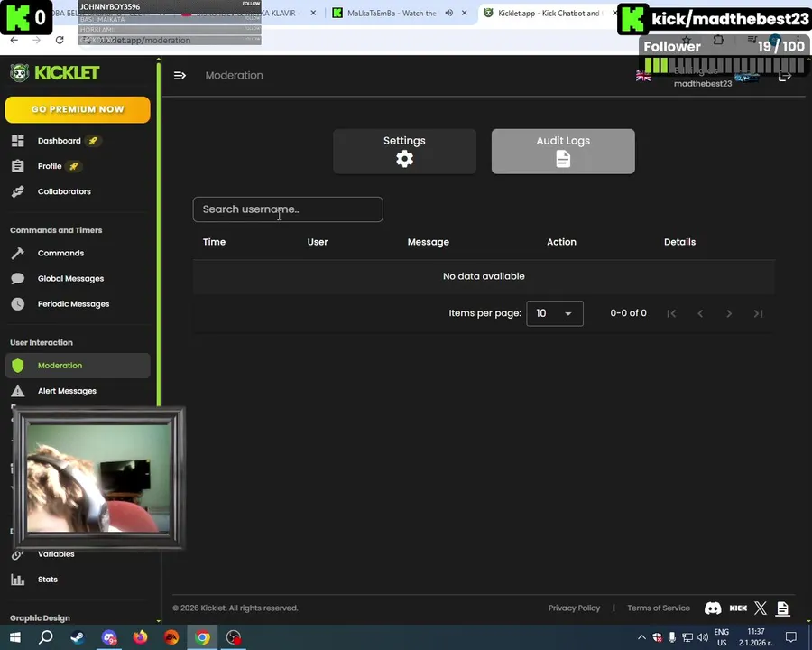Open the Privacy Policy link
This screenshot has width=812, height=650.
click(x=575, y=608)
